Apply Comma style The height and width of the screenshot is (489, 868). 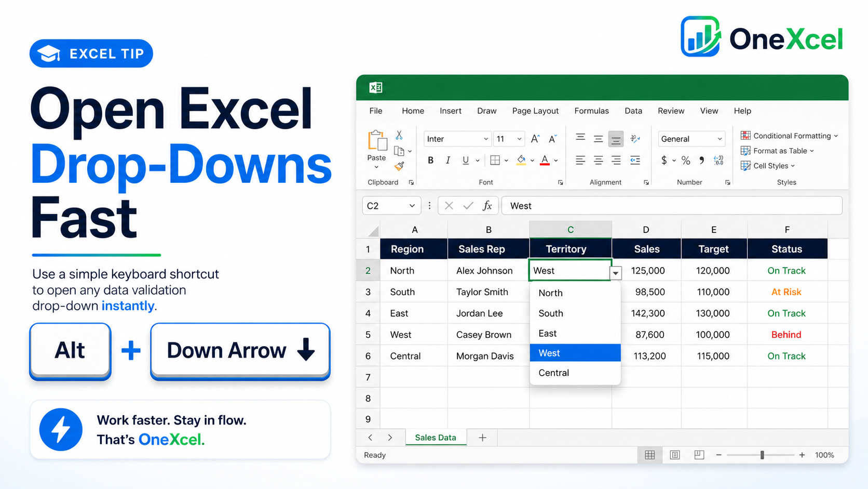[x=701, y=161]
